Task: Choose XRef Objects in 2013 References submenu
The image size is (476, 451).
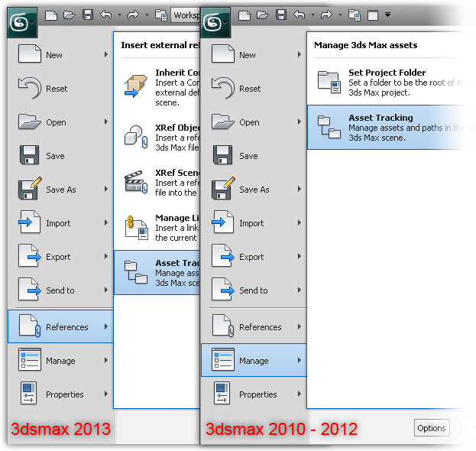Action: click(x=157, y=138)
